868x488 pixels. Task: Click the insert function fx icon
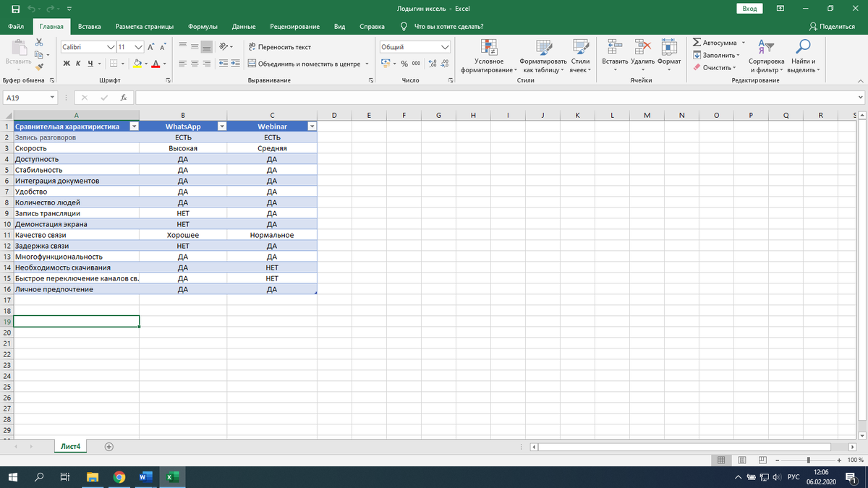(124, 98)
